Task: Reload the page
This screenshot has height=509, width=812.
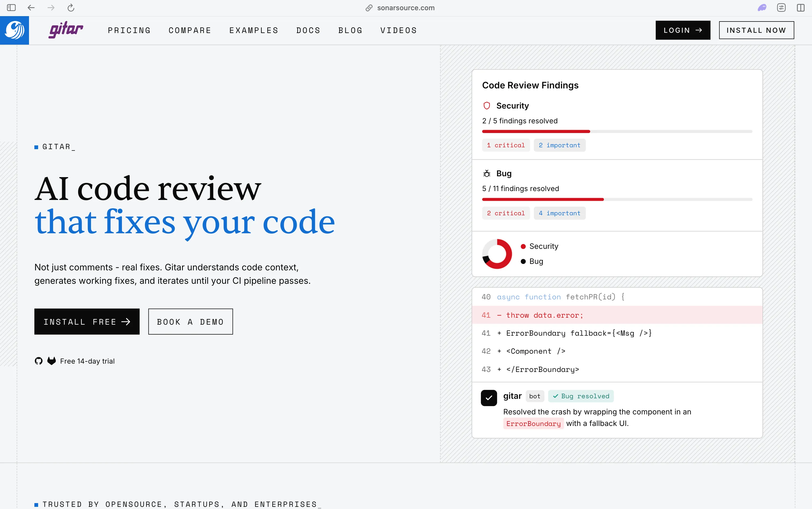Action: tap(71, 8)
